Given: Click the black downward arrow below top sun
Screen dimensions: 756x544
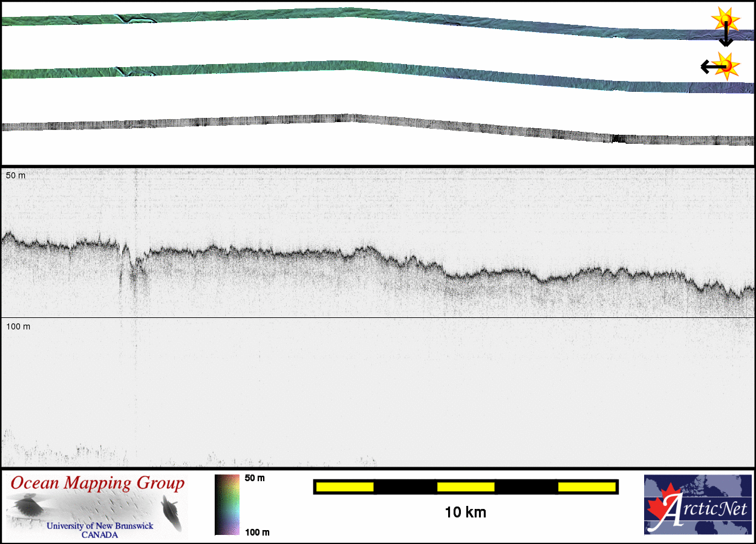Looking at the screenshot, I should [x=726, y=37].
